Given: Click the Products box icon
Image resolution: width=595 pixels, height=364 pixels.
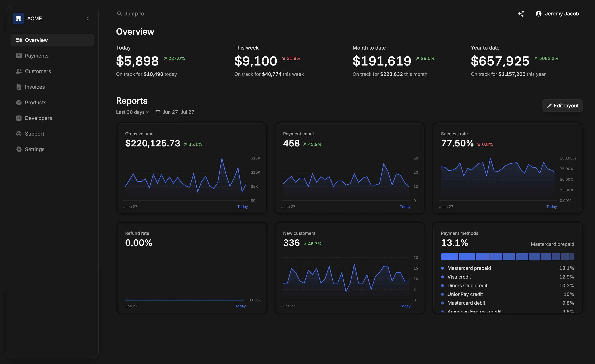Looking at the screenshot, I should 19,102.
